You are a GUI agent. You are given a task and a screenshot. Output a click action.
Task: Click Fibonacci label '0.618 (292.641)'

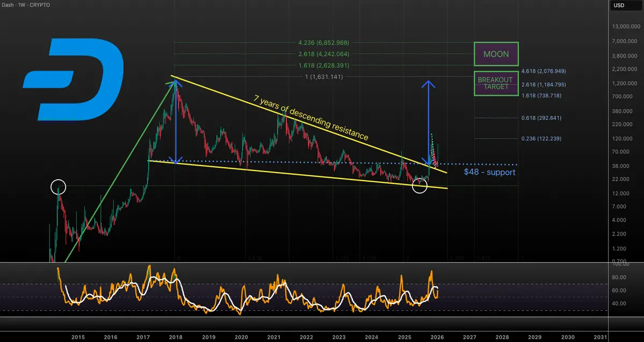tap(541, 118)
